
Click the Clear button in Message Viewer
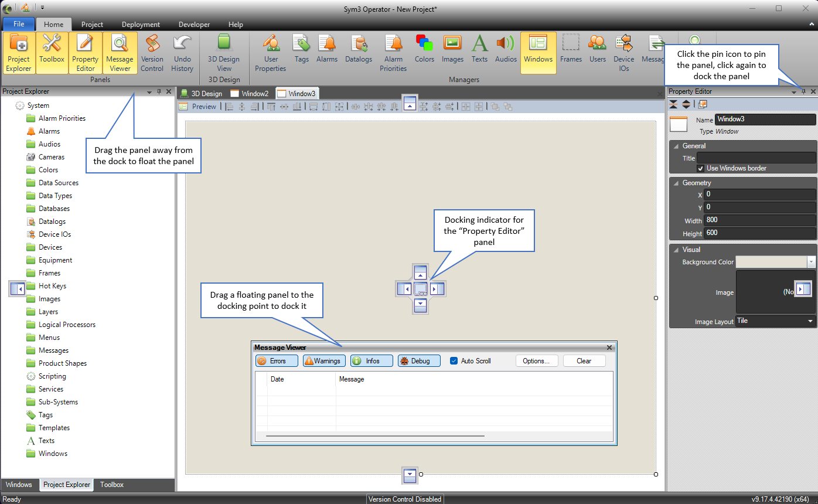coord(584,361)
